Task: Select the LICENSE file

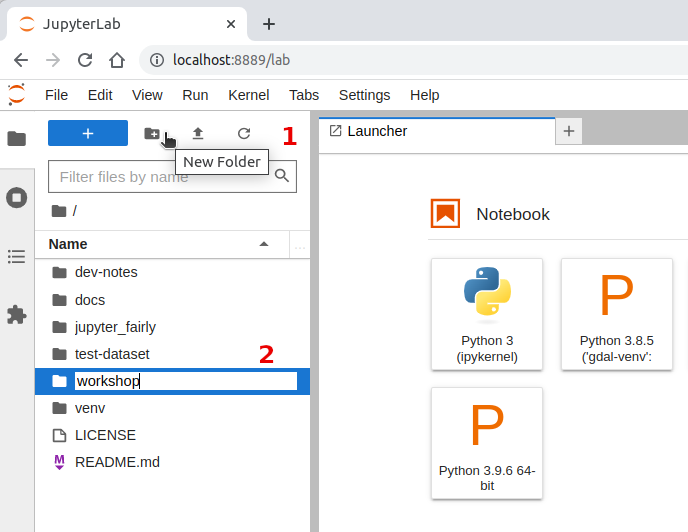Action: coord(172,435)
